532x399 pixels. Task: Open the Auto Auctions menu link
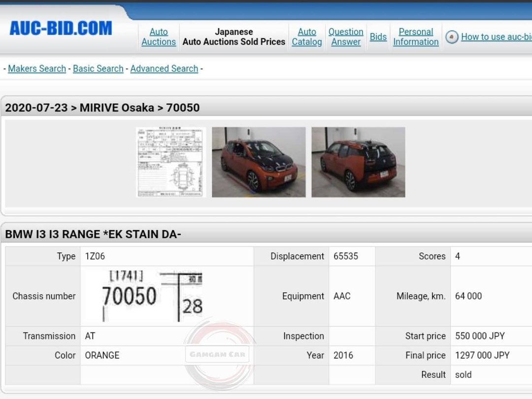pyautogui.click(x=159, y=36)
